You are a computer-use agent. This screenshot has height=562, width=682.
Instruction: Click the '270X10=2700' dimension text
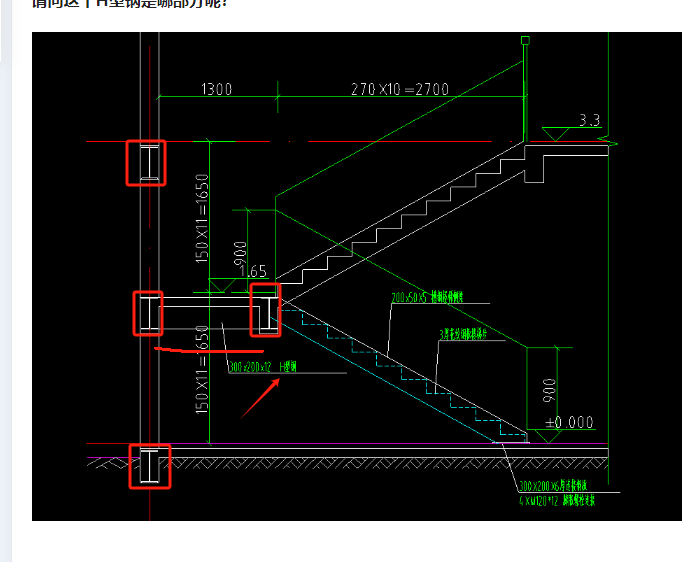400,89
